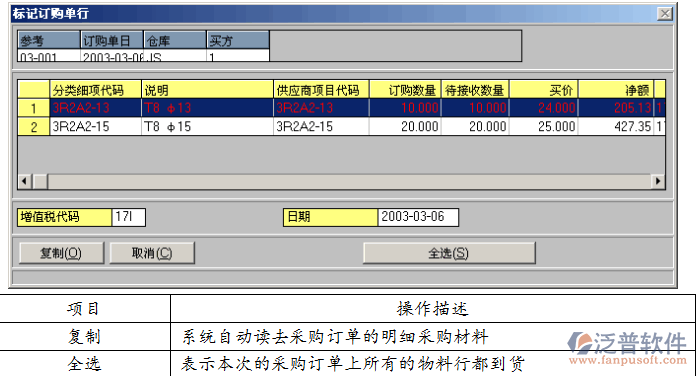Click the horizontal scrollbar thumb

coord(40,181)
